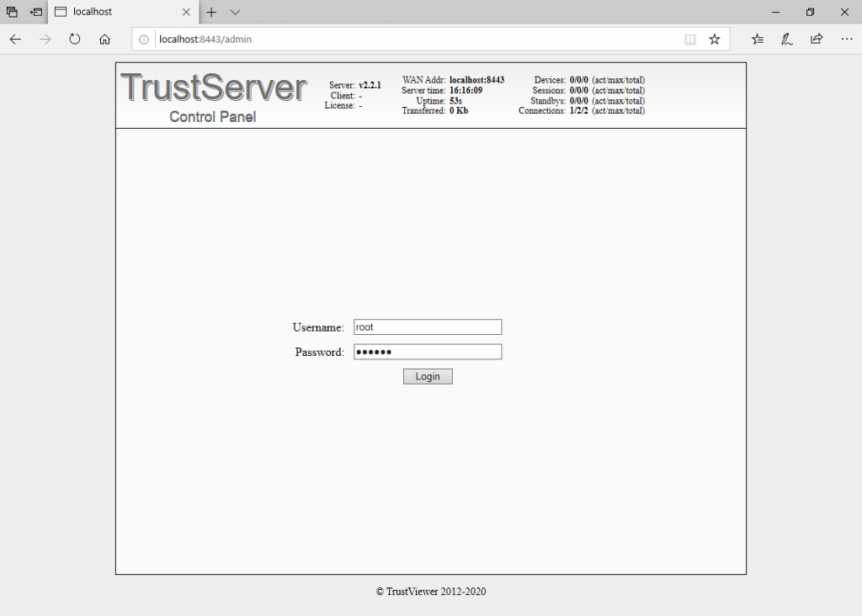862x616 pixels.
Task: Open a new tab with plus icon
Action: [211, 12]
